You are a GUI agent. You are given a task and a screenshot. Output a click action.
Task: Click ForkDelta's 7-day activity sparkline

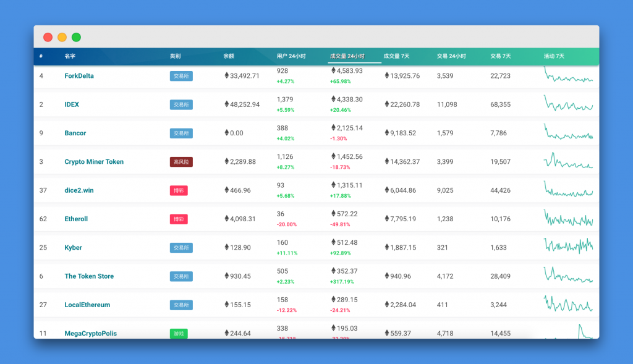[x=569, y=75]
